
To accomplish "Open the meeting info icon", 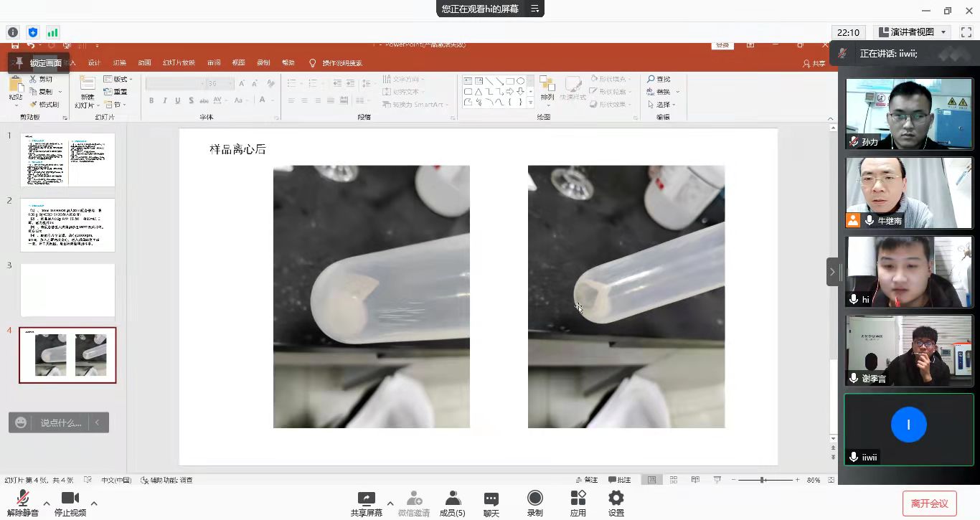I will pyautogui.click(x=13, y=32).
